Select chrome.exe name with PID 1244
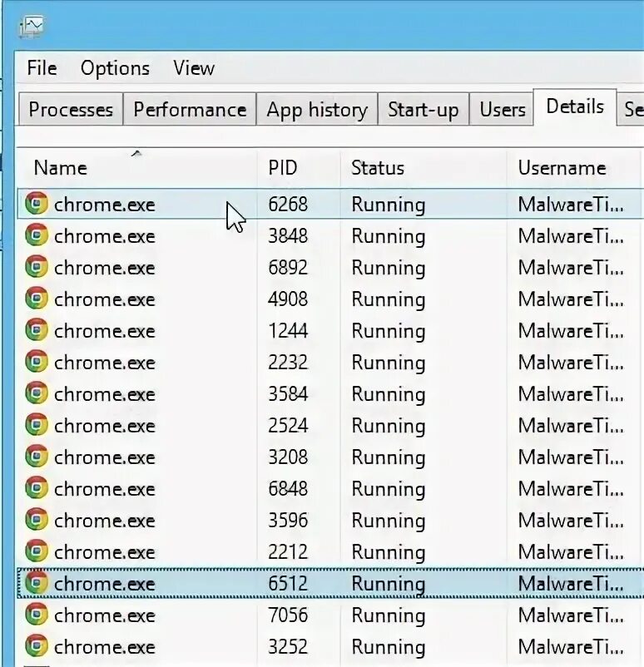This screenshot has height=667, width=644. coord(105,331)
